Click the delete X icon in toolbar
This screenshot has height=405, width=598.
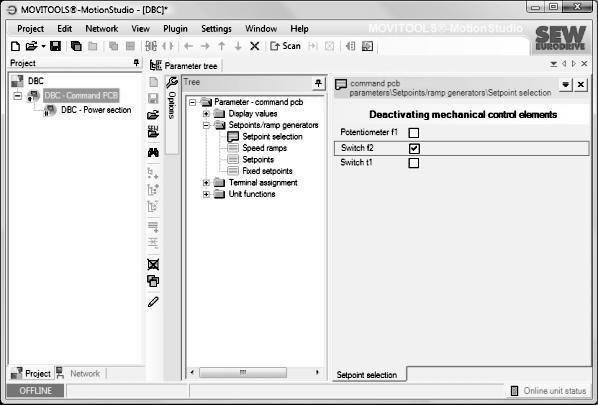pyautogui.click(x=255, y=47)
